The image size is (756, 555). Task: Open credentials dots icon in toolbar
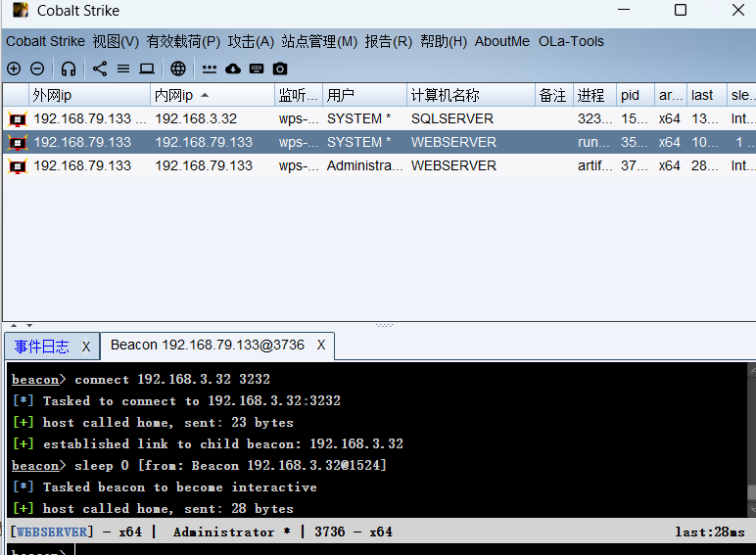coord(210,69)
